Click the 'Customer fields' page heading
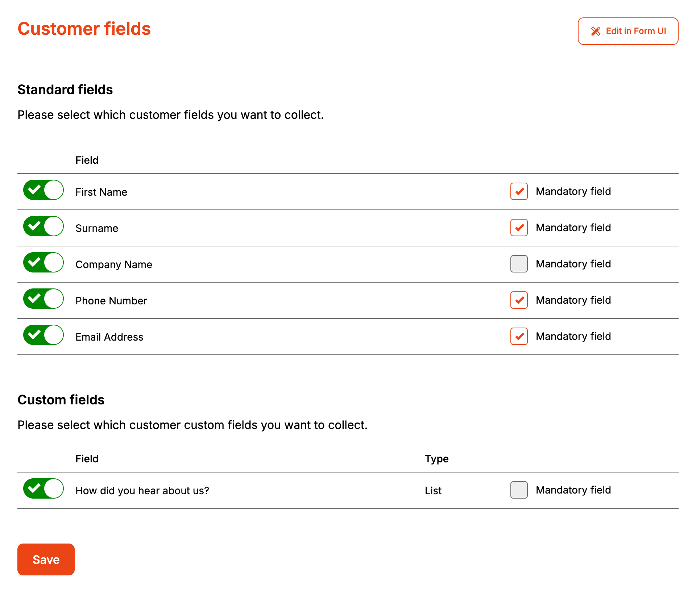The image size is (696, 616). click(84, 29)
